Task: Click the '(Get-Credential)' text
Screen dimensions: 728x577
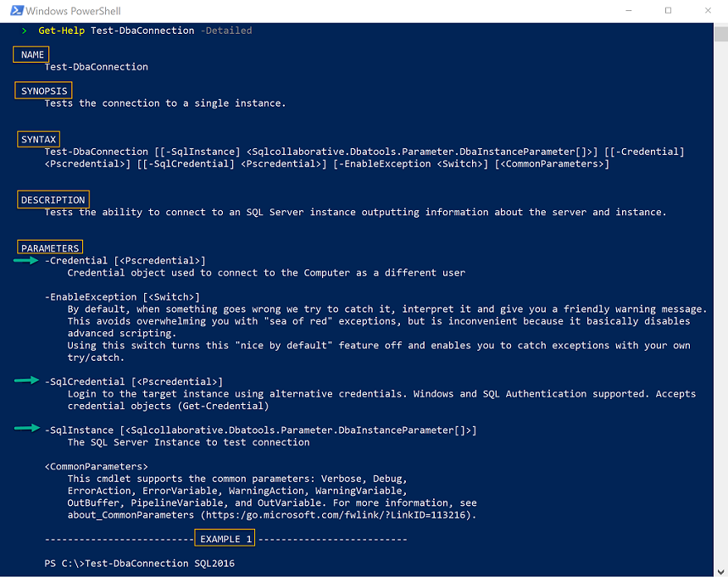Action: pos(223,406)
